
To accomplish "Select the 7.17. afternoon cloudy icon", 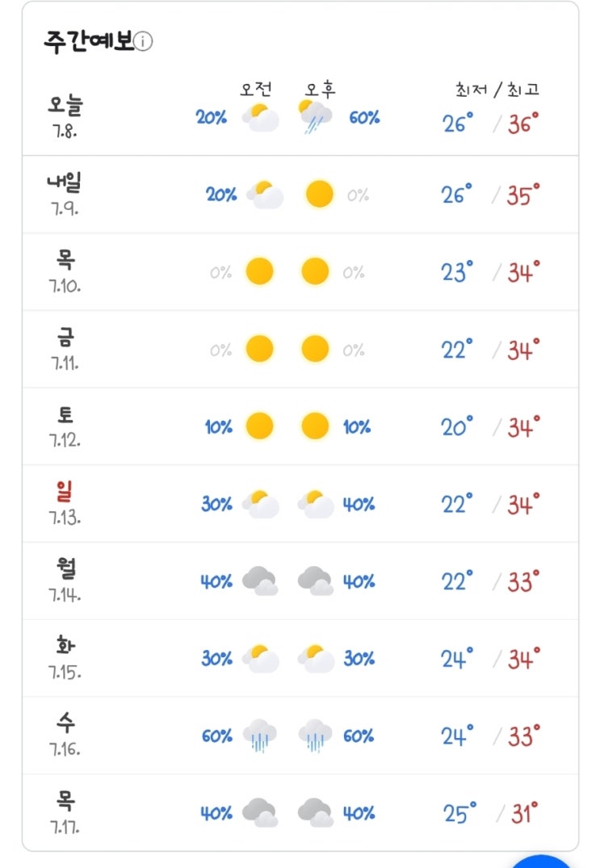I will click(316, 812).
